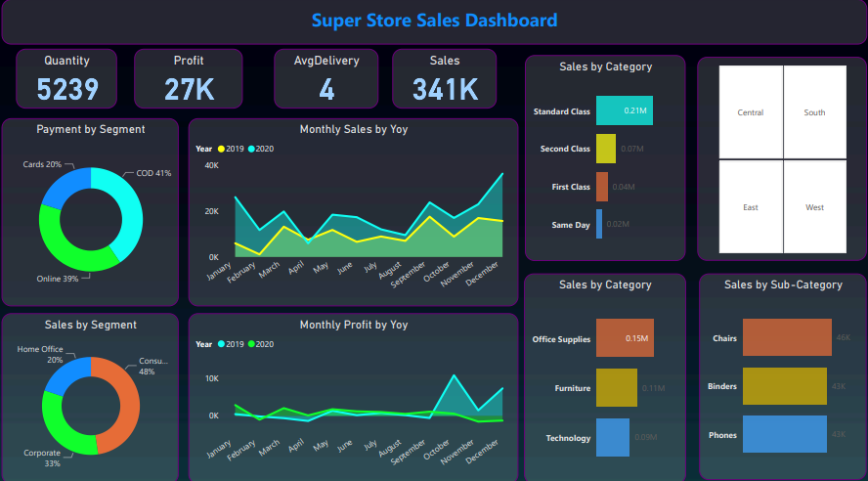Image resolution: width=868 pixels, height=481 pixels.
Task: Click the Binders axis label
Action: [x=722, y=386]
